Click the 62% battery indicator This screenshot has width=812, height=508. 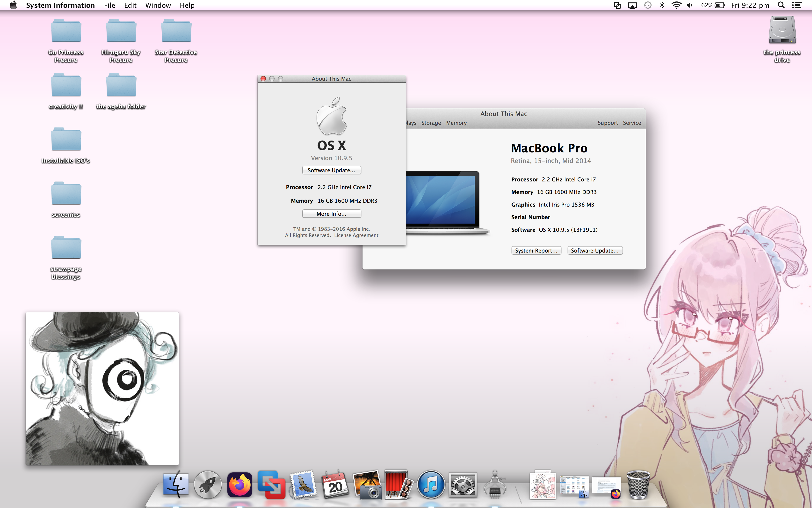pos(713,5)
